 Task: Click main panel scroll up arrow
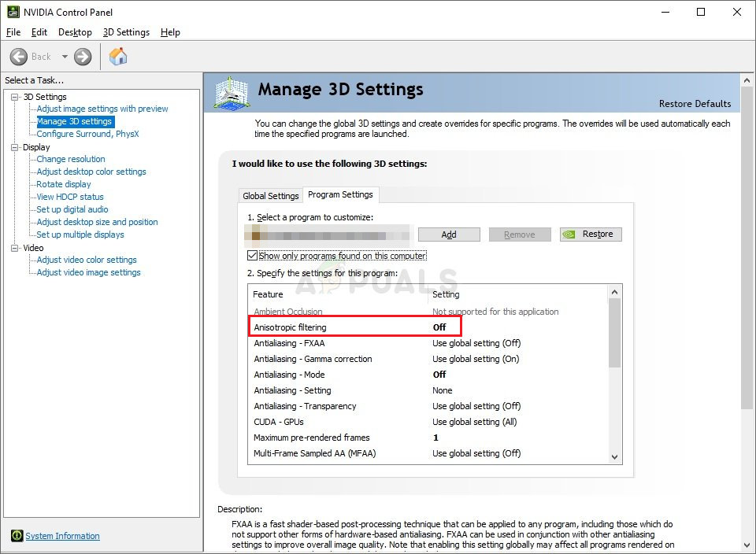pos(747,80)
